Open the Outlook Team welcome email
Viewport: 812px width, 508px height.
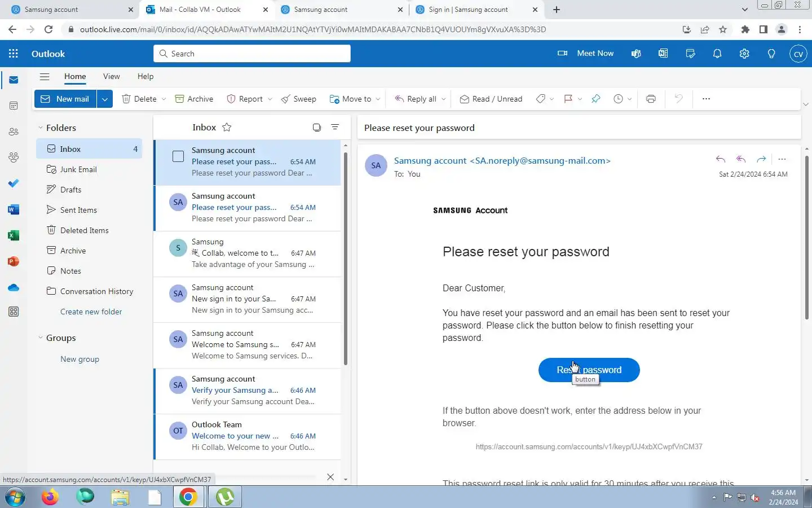point(247,436)
